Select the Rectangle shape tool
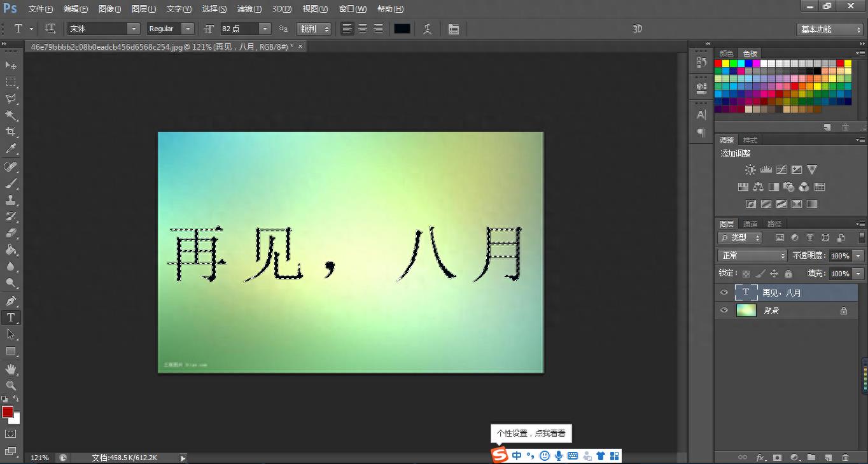 click(x=11, y=351)
